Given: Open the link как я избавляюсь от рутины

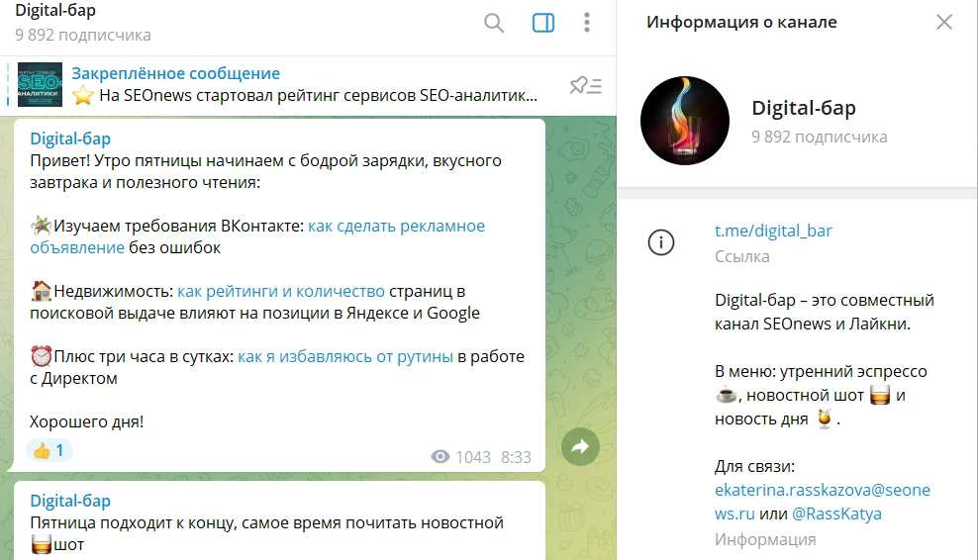Looking at the screenshot, I should pyautogui.click(x=345, y=357).
